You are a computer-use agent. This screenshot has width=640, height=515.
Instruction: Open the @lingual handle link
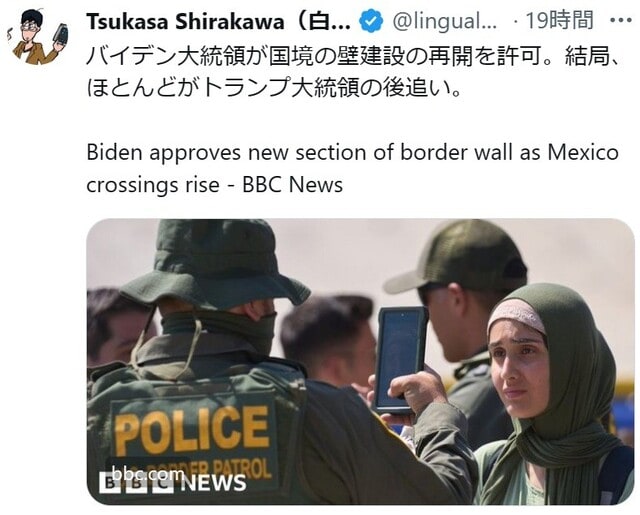444,21
